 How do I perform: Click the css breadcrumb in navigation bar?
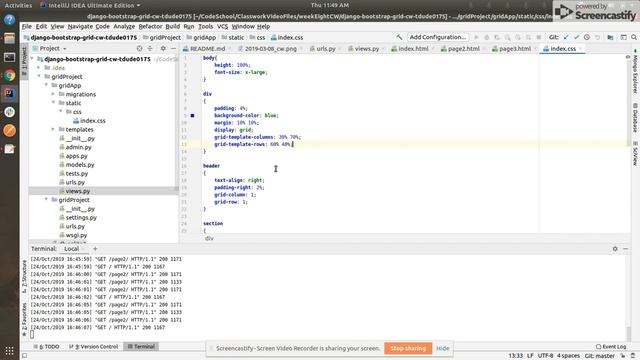pos(257,37)
